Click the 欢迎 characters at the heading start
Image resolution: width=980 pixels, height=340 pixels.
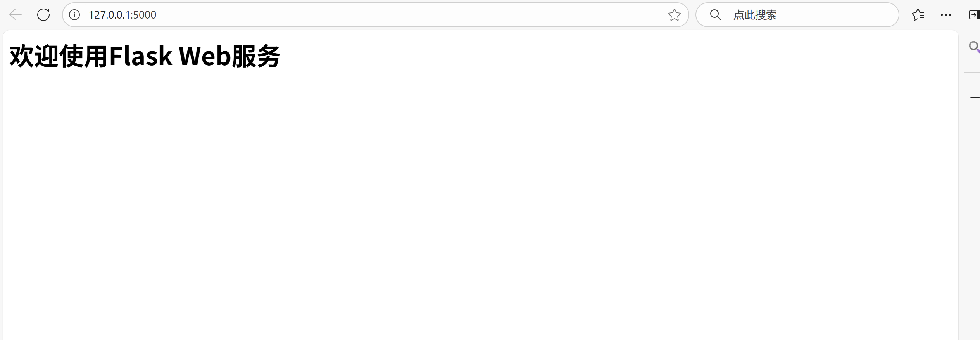click(x=34, y=56)
